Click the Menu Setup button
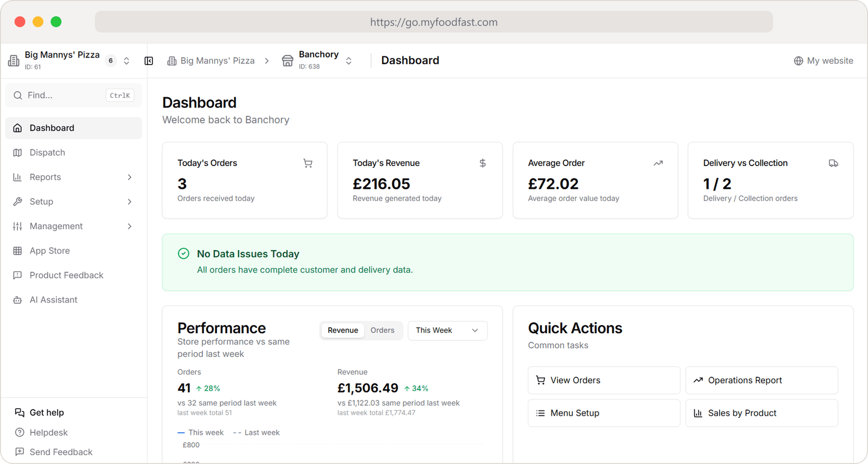The width and height of the screenshot is (868, 464). (x=604, y=413)
